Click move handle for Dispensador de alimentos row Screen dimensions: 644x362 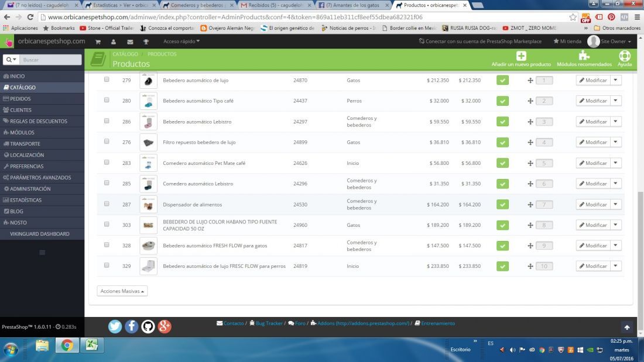530,205
